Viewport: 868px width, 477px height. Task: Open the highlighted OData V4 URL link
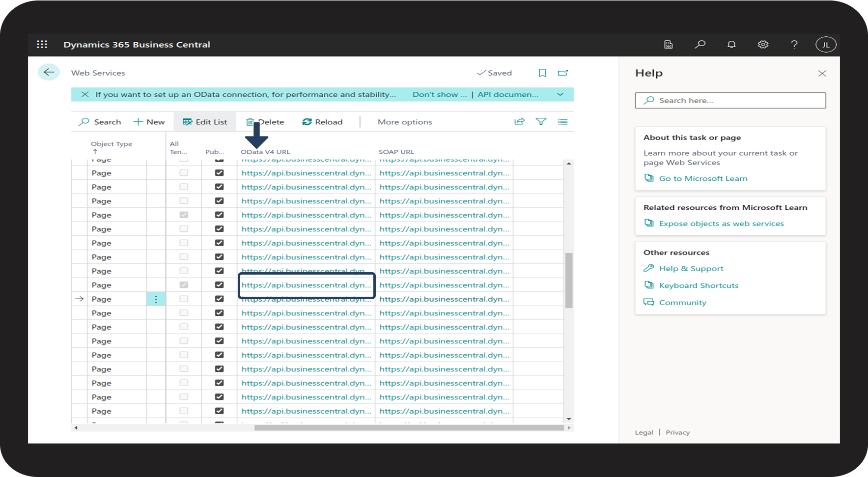click(x=306, y=285)
